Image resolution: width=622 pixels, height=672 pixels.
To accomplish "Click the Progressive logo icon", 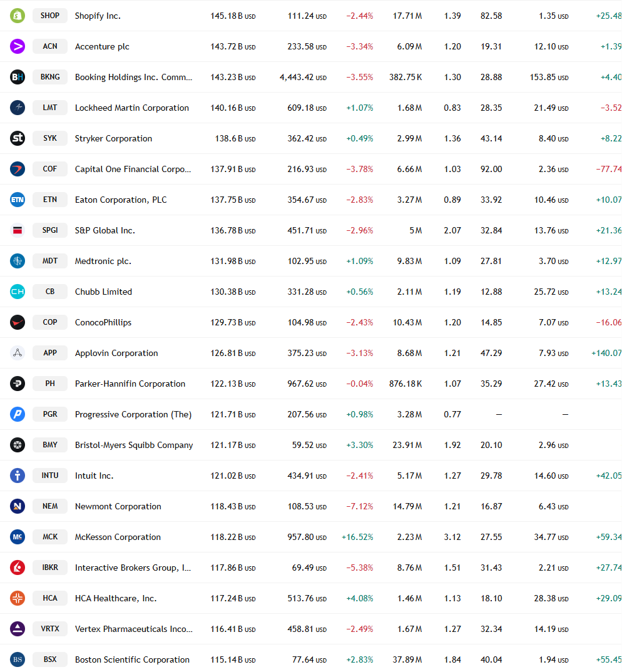I will [18, 414].
